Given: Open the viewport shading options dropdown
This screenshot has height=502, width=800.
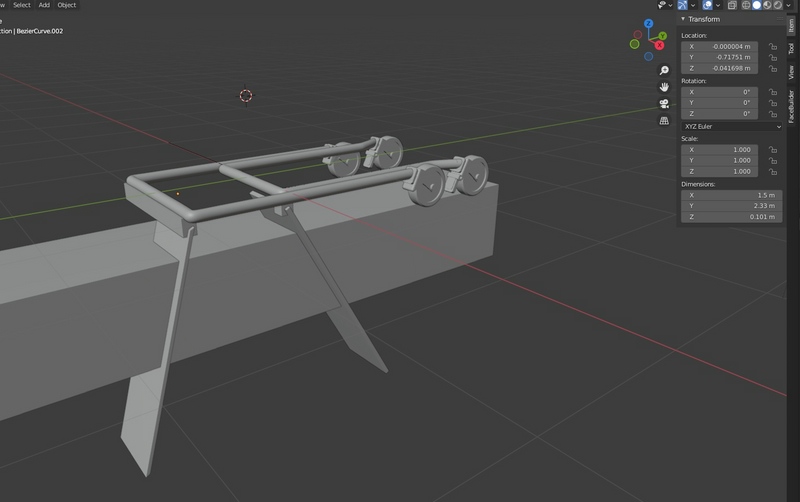Looking at the screenshot, I should [791, 5].
